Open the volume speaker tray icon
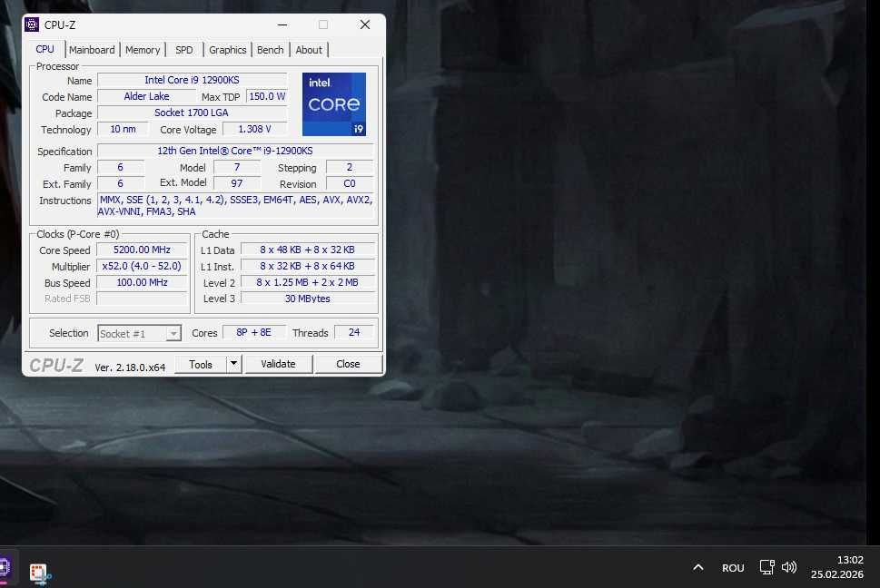Viewport: 880px width, 588px height. pyautogui.click(x=789, y=567)
